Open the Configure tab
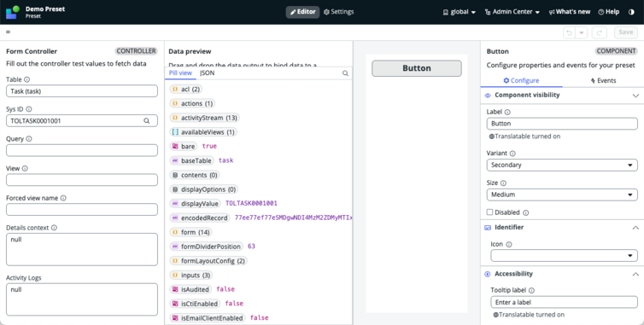The image size is (644, 325). pos(521,80)
